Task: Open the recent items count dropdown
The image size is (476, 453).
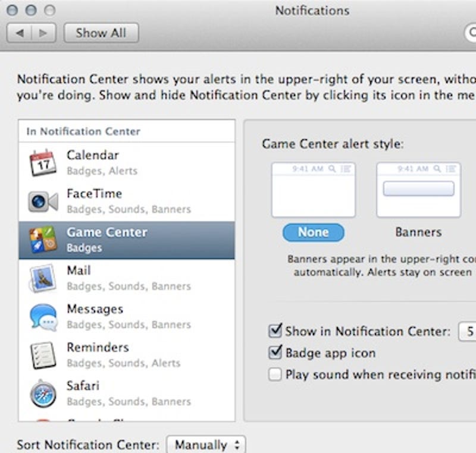Action: (x=467, y=331)
